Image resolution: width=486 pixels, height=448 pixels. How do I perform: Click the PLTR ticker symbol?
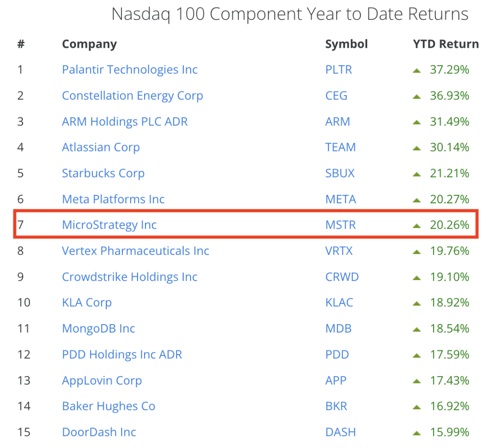click(338, 70)
